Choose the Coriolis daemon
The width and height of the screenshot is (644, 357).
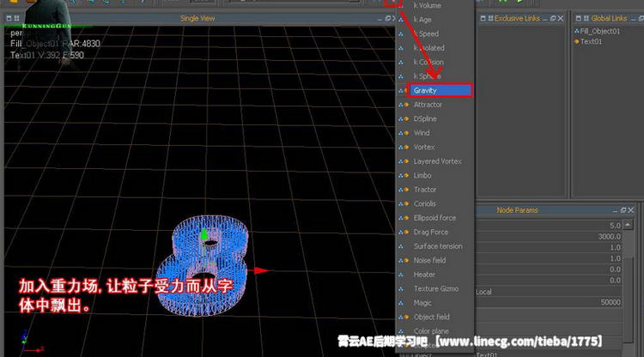click(x=425, y=203)
